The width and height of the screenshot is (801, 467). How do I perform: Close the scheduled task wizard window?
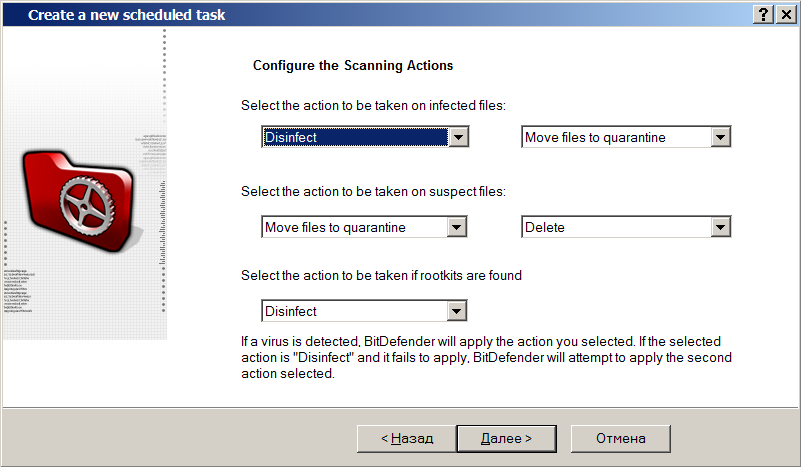(785, 15)
